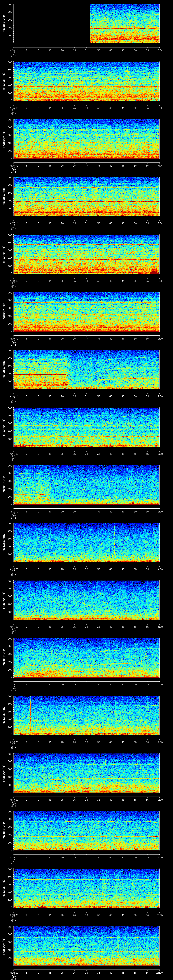Open the 4:15:00 spectrogram panel
This screenshot has width=173, height=980.
click(87, 657)
